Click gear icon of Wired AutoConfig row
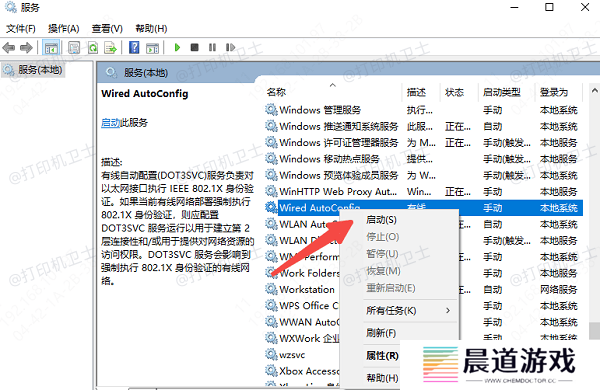The width and height of the screenshot is (600, 390). pos(271,207)
